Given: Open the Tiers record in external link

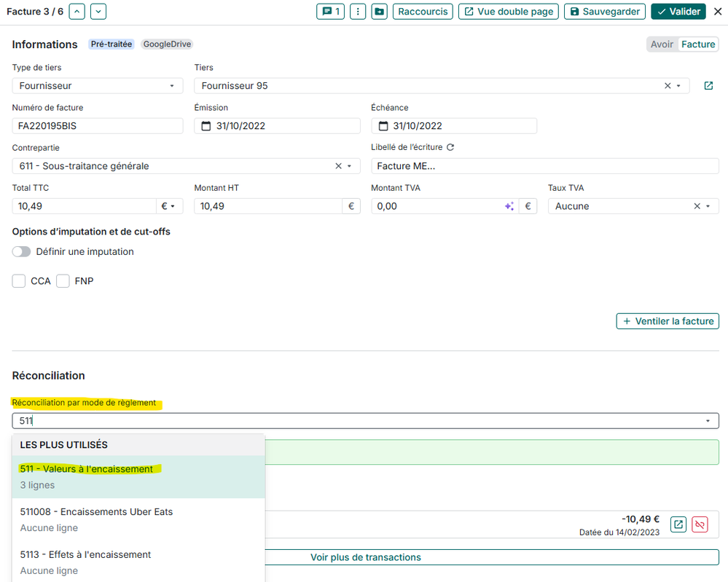Looking at the screenshot, I should click(708, 86).
